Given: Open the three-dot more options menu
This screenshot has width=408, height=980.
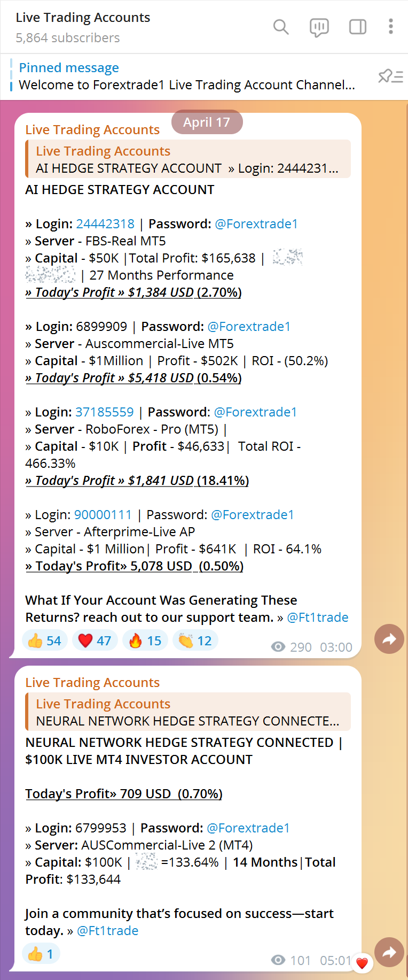Looking at the screenshot, I should [x=391, y=27].
